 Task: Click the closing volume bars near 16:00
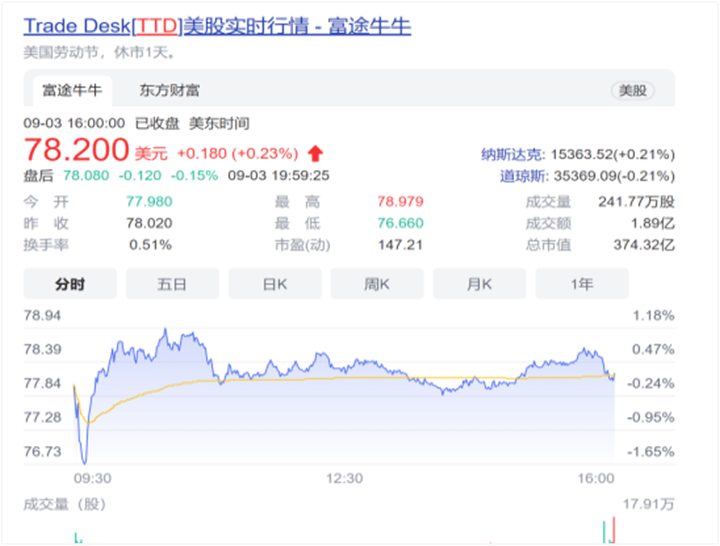point(608,530)
